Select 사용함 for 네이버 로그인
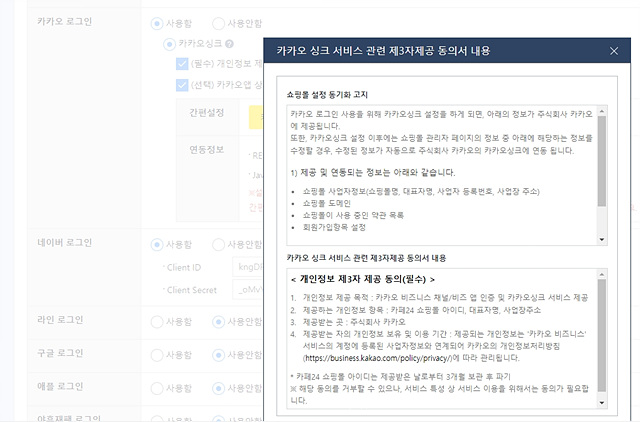640x422 pixels. pos(157,244)
